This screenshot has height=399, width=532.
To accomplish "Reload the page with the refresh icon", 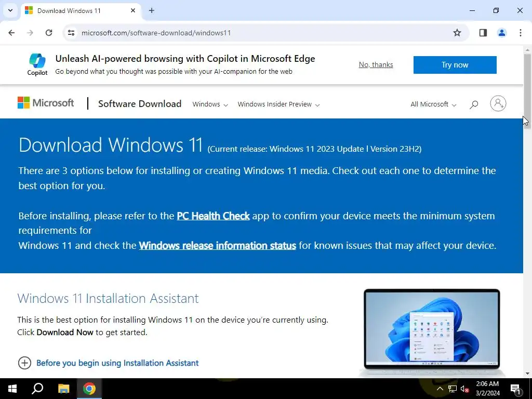I will (49, 33).
